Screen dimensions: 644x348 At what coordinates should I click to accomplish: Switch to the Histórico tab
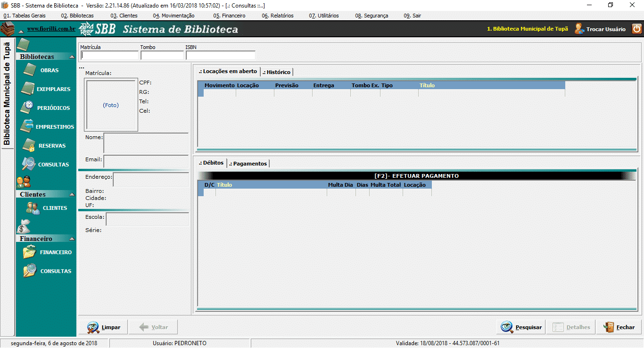[x=278, y=72]
